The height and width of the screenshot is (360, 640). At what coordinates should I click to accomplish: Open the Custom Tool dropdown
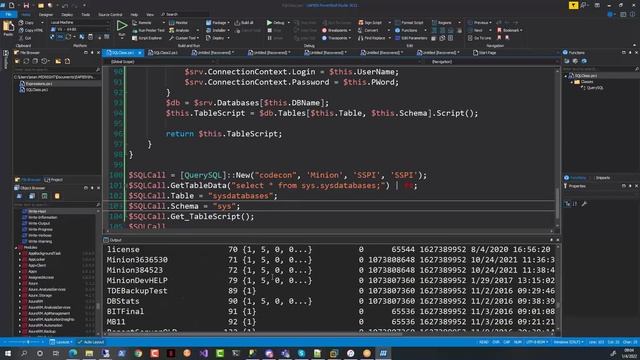(x=184, y=38)
